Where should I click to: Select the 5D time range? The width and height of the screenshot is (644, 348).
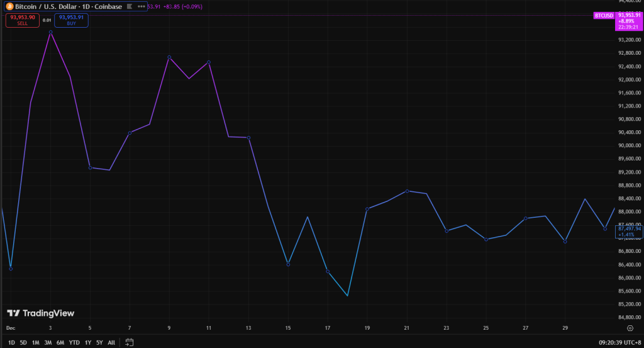pyautogui.click(x=23, y=342)
